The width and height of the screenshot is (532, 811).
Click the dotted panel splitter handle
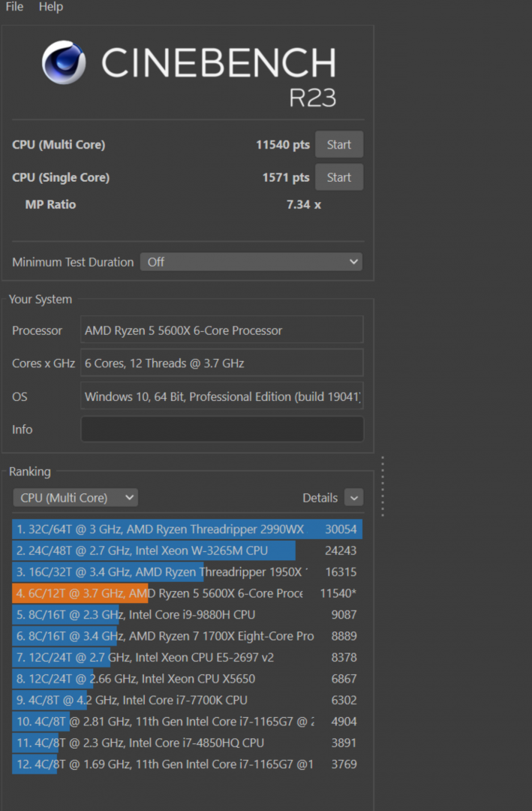pos(383,486)
